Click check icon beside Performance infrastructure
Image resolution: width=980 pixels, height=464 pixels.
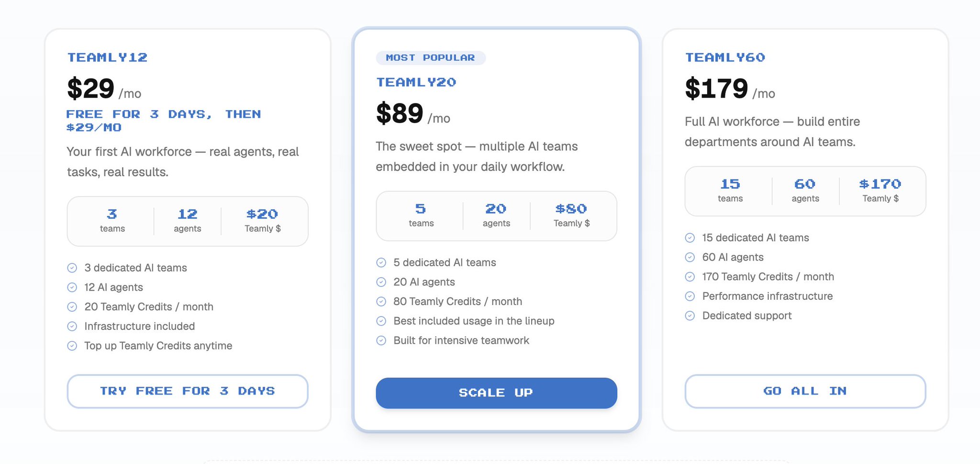coord(690,296)
